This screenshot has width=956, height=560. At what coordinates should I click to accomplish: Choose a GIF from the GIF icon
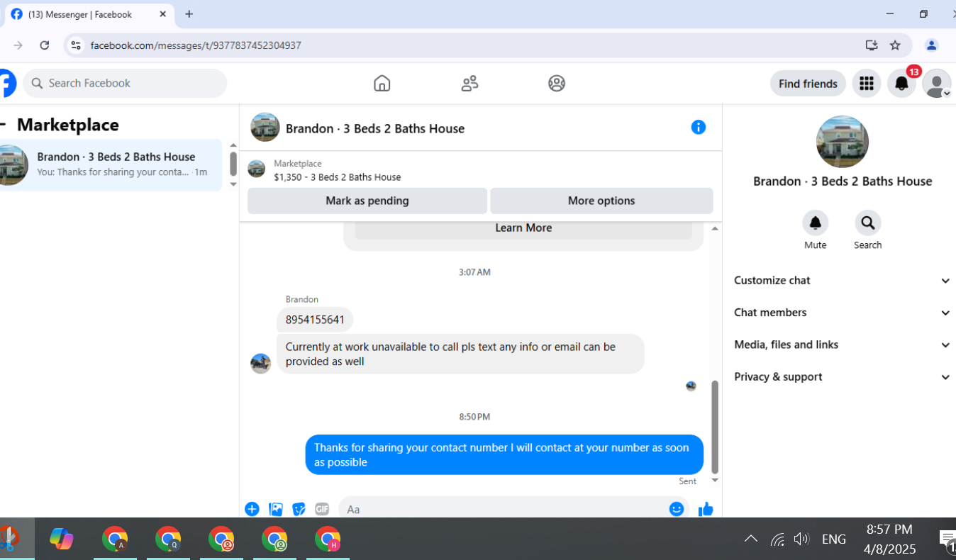[322, 509]
